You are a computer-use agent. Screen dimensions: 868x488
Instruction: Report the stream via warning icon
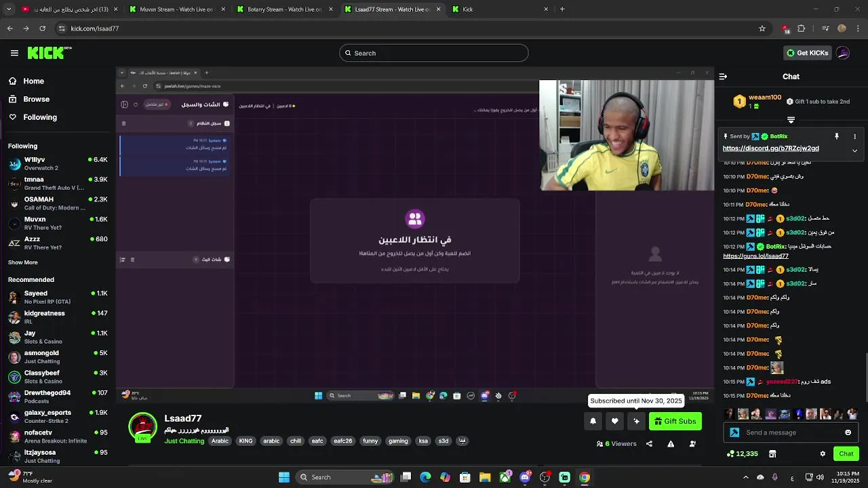(671, 444)
